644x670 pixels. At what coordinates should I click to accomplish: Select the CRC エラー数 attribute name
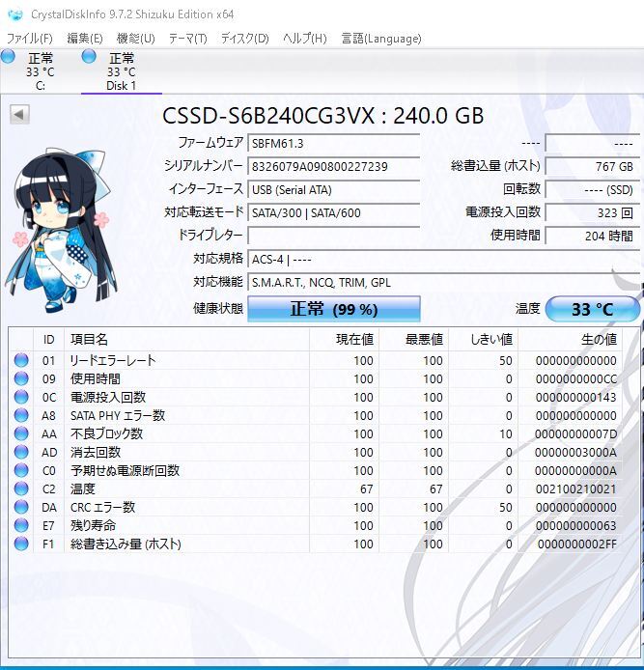102,507
